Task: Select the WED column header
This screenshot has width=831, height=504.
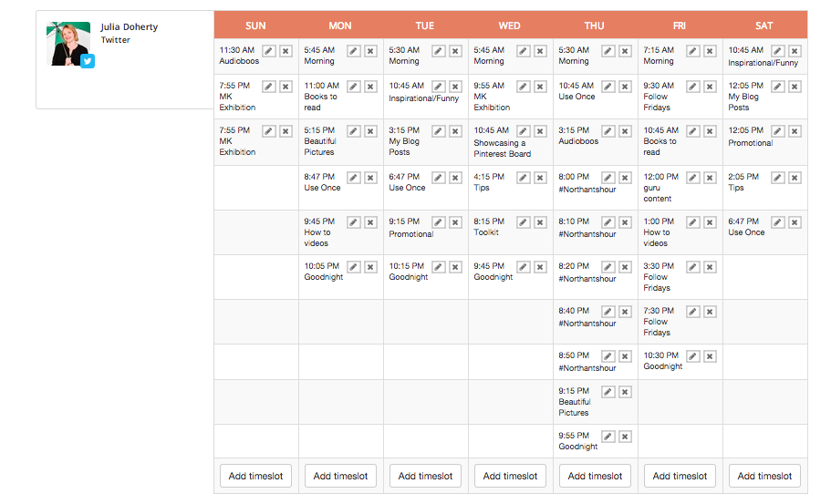Action: 509,26
